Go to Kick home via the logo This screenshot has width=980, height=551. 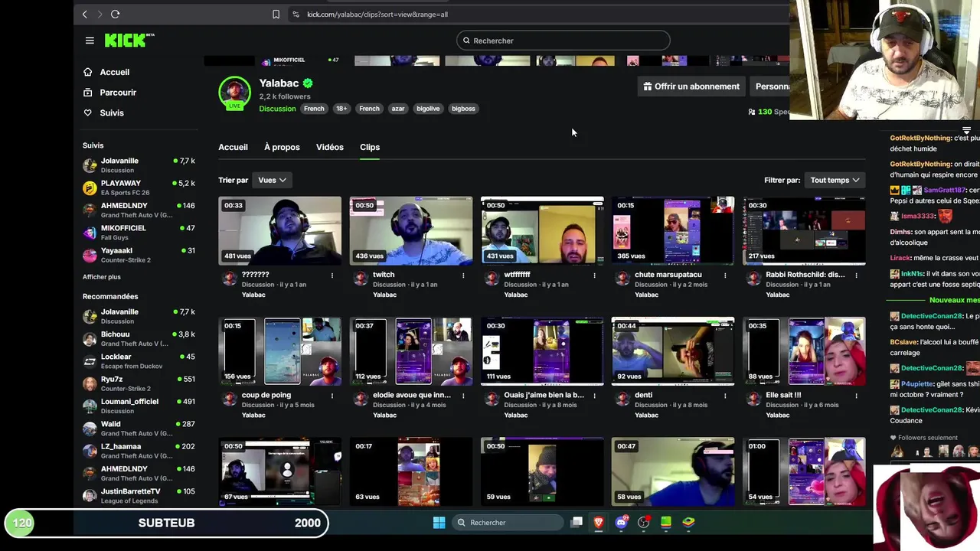129,41
